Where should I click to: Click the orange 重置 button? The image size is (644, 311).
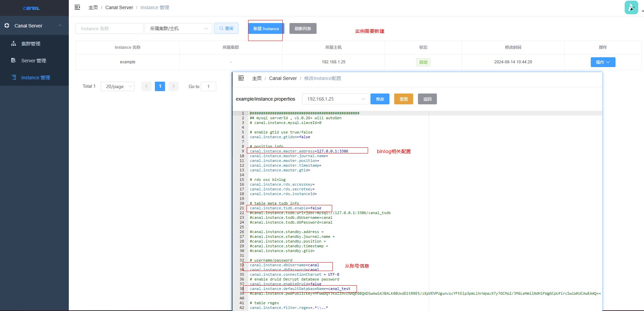point(404,99)
